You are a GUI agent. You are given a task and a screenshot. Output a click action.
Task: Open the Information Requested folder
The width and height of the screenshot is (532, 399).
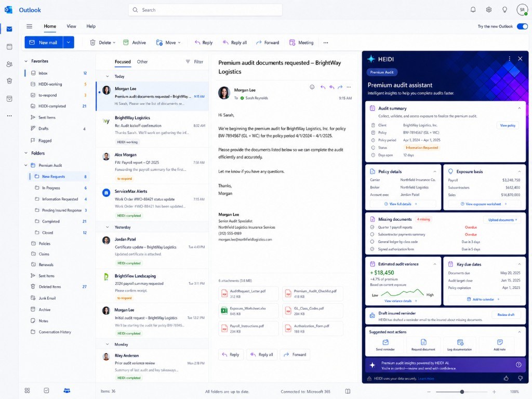(x=60, y=199)
